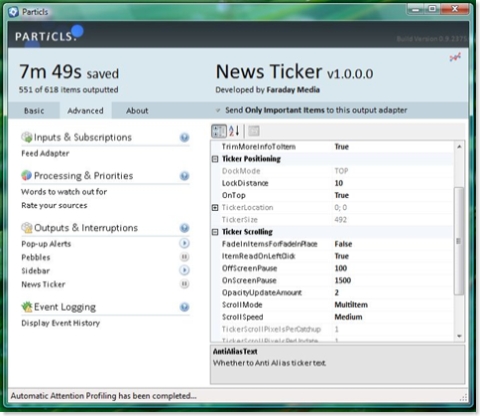Toggle pause button for News Ticker

click(x=184, y=284)
